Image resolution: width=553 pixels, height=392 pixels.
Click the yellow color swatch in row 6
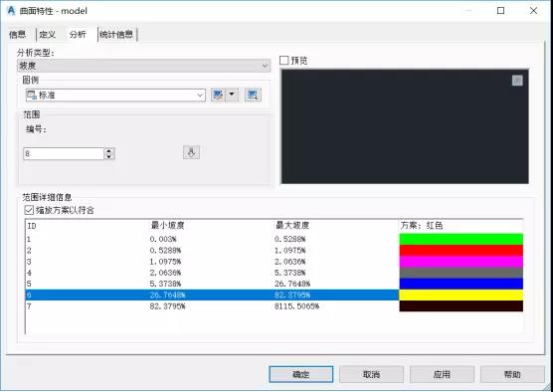(x=461, y=294)
